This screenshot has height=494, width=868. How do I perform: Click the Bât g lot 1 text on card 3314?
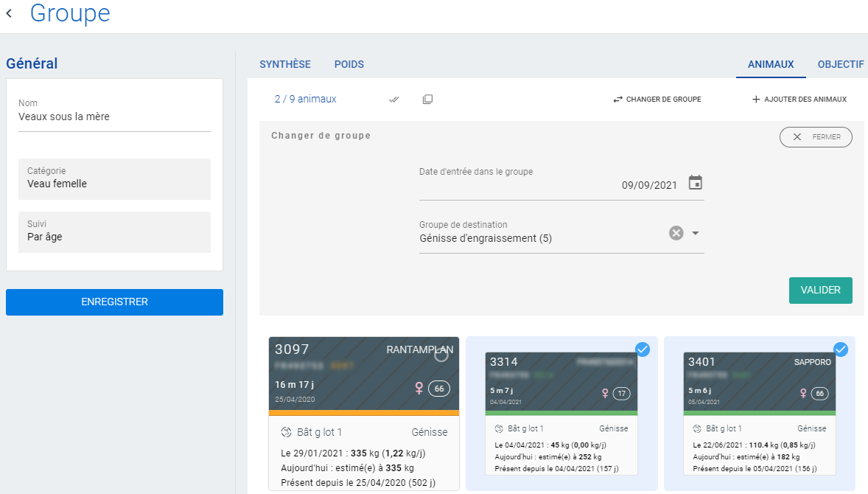(x=526, y=428)
